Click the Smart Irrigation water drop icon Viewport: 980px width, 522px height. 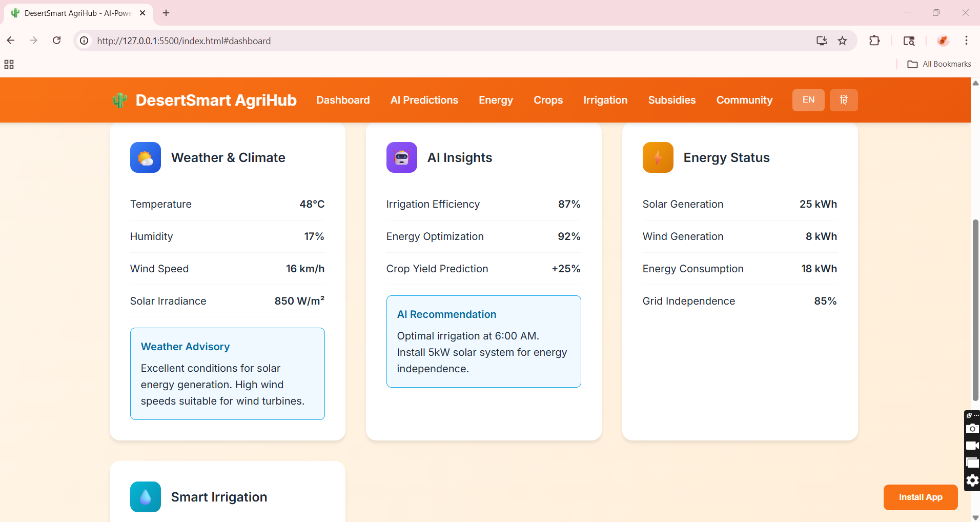tap(146, 497)
